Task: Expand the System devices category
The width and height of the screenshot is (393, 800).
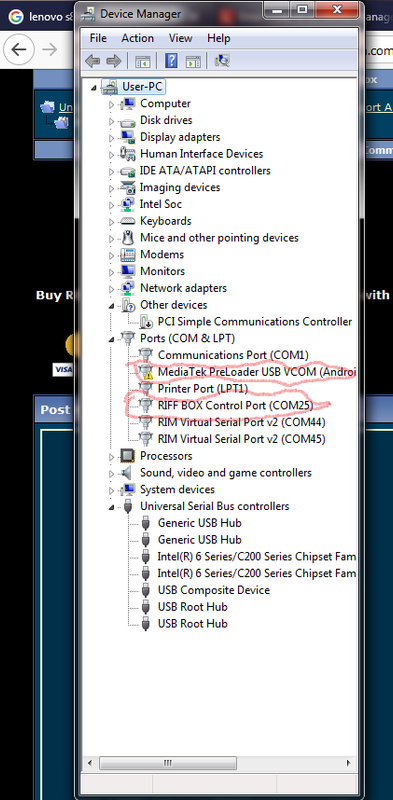Action: 112,490
